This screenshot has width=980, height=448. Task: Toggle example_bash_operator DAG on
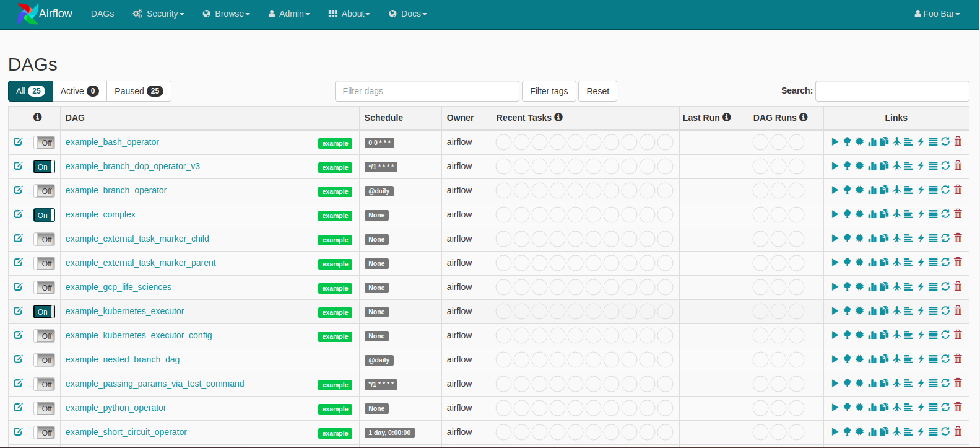coord(44,143)
